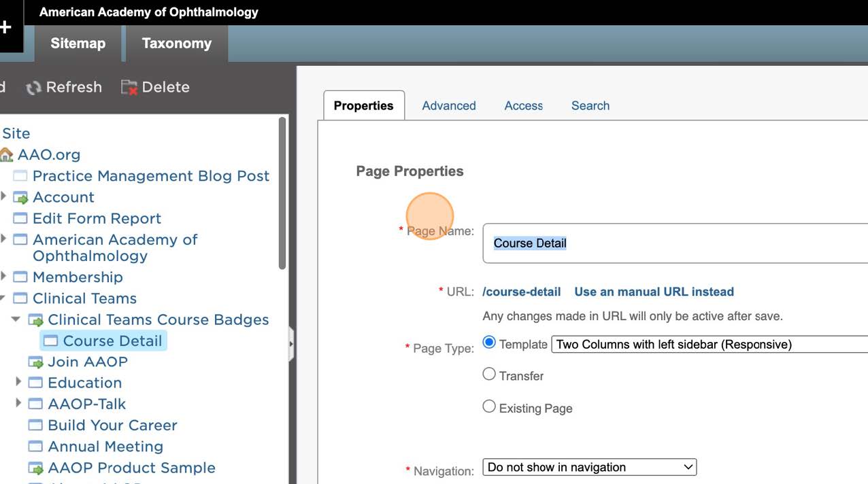Click the Site root label

[x=16, y=134]
